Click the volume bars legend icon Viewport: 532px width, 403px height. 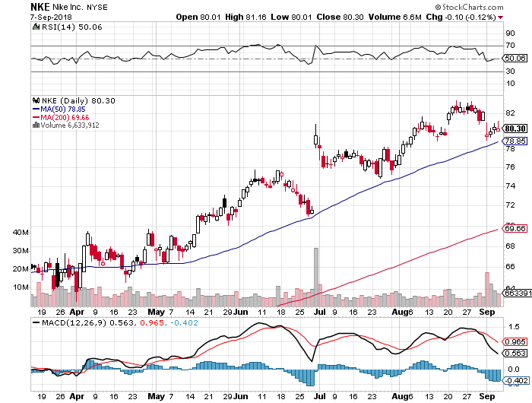tap(36, 125)
